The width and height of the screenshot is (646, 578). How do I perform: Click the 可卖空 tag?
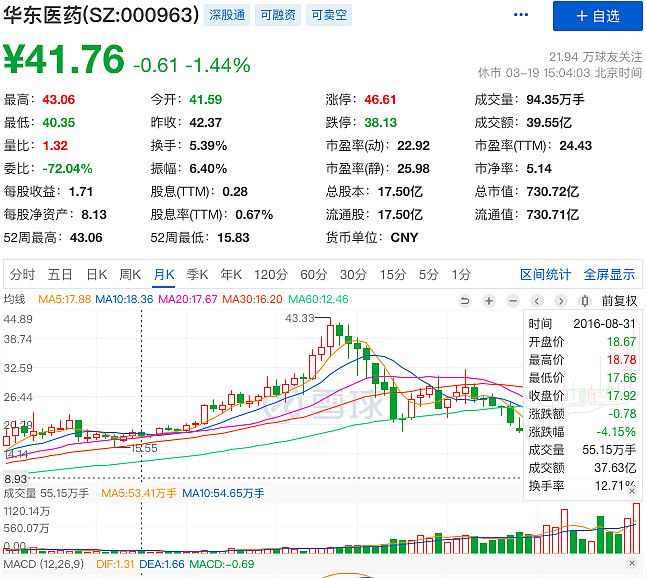pos(329,15)
